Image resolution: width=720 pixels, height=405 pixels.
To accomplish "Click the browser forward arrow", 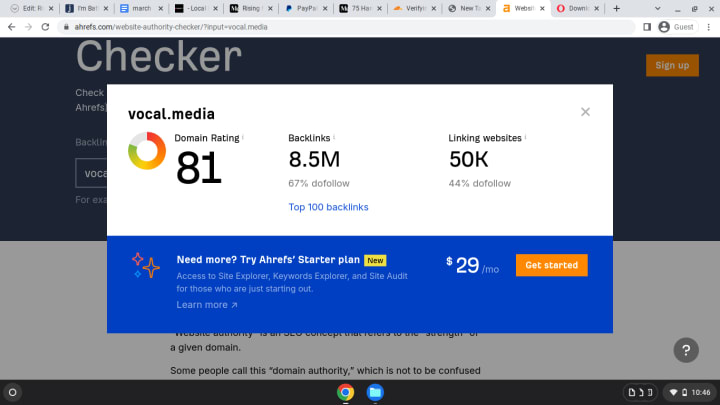I will pos(28,27).
